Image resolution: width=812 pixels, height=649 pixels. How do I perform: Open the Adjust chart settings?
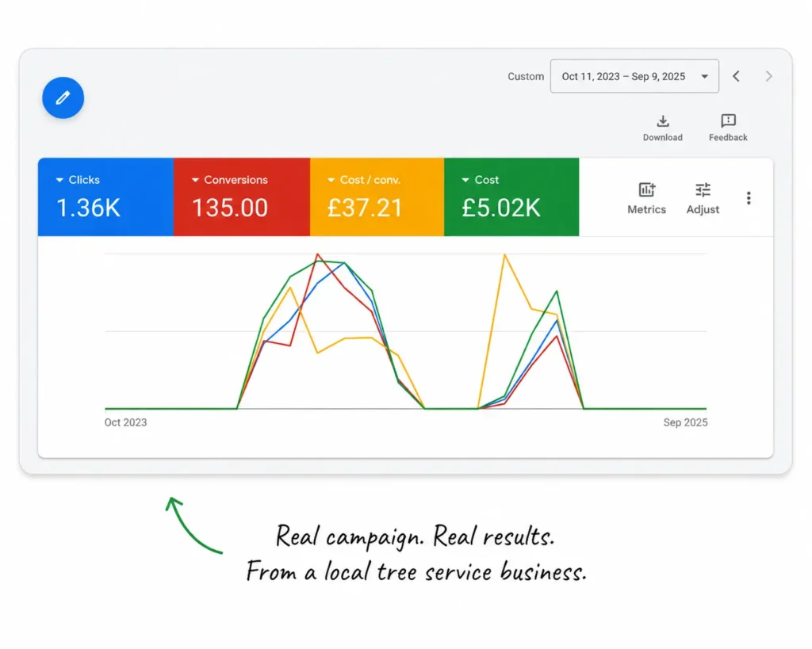point(703,198)
